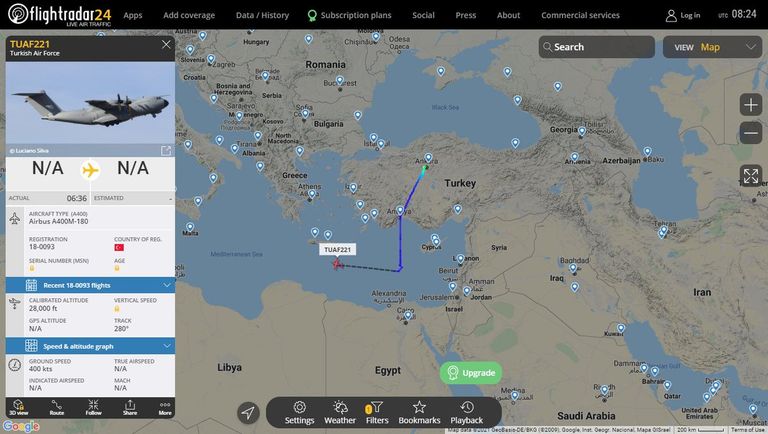Click the location arrow button on map
Viewport: 768px width, 434px height.
248,412
